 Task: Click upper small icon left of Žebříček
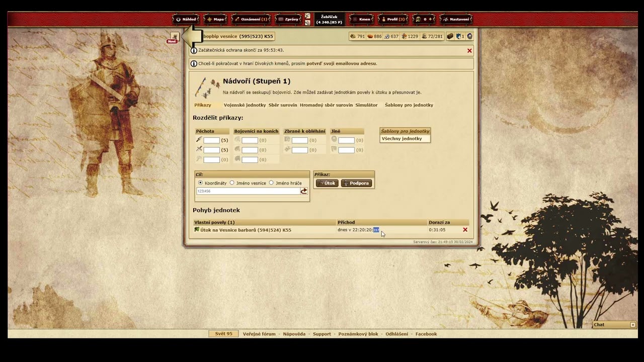point(307,16)
